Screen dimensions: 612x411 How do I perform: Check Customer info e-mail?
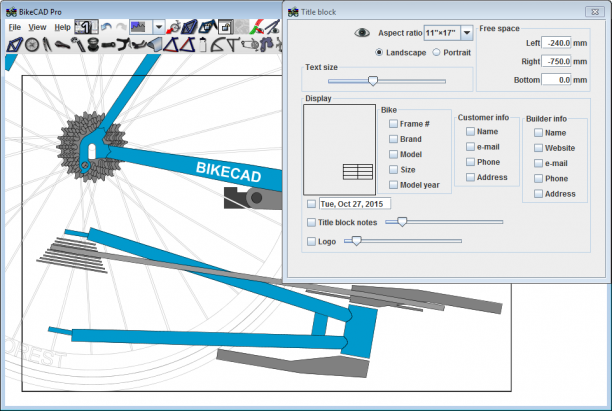pyautogui.click(x=470, y=147)
